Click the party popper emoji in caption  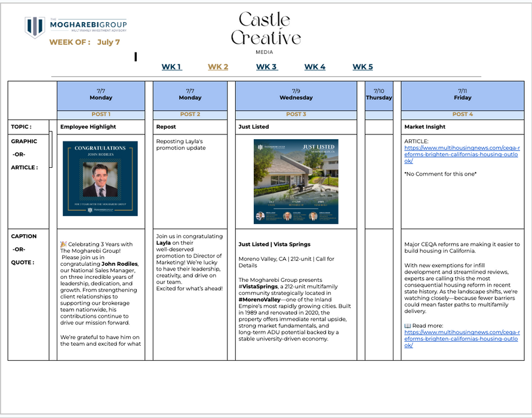click(63, 244)
